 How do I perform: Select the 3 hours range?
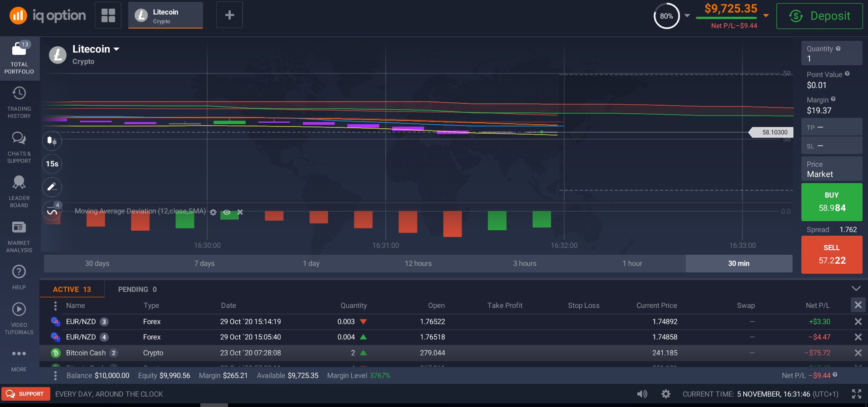click(525, 263)
